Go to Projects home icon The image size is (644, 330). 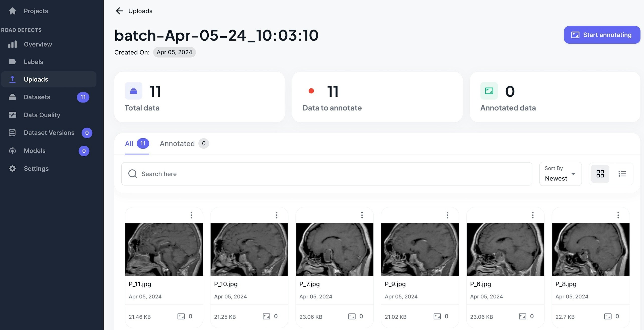coord(12,11)
